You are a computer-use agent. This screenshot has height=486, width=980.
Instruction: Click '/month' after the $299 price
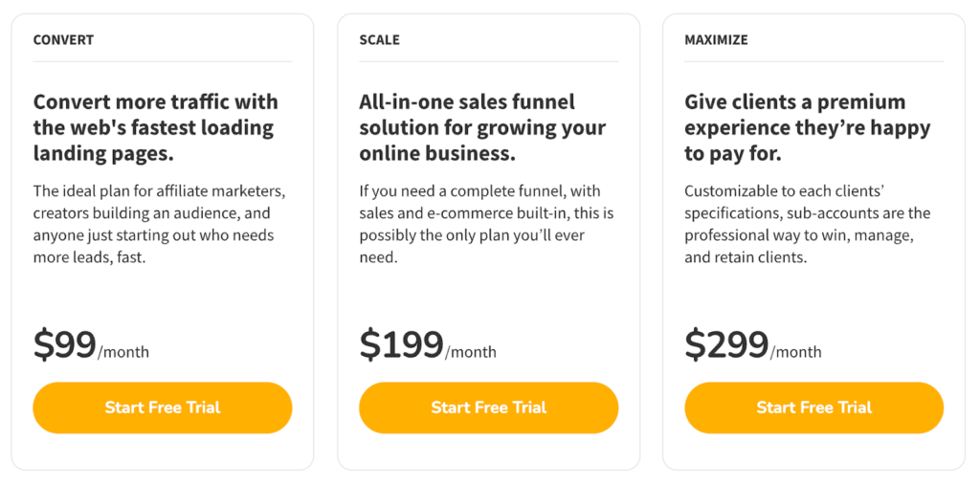tap(796, 352)
